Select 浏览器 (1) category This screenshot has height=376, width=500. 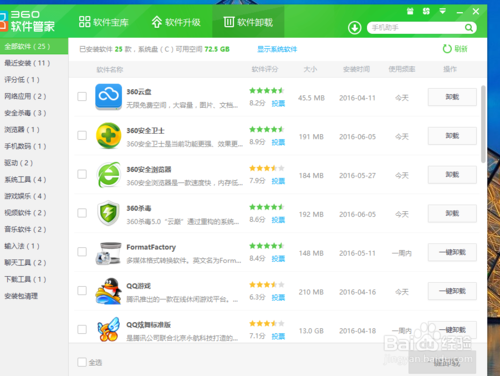pos(34,129)
